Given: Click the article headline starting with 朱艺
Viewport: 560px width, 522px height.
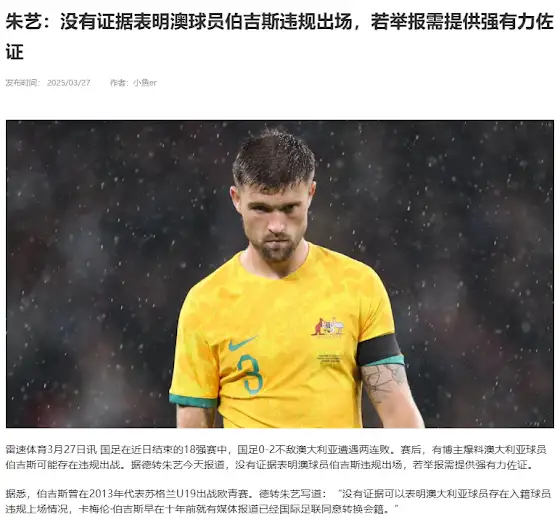Looking at the screenshot, I should [280, 37].
